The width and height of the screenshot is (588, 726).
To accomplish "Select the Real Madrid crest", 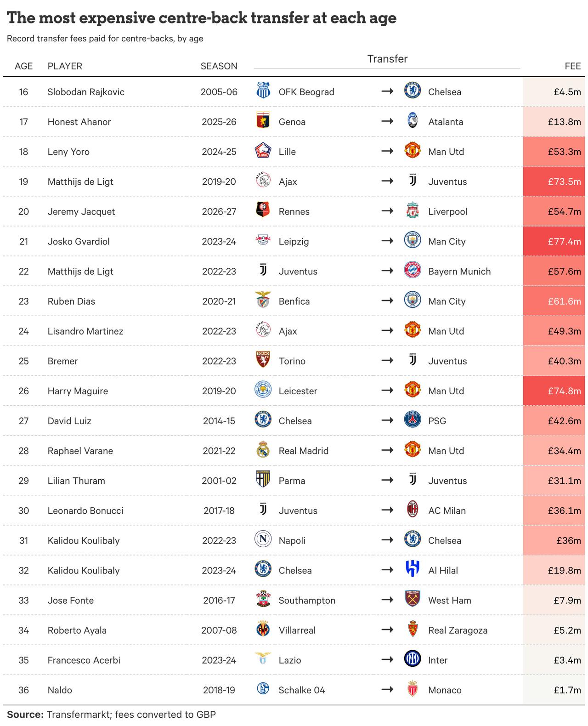I will 263,450.
